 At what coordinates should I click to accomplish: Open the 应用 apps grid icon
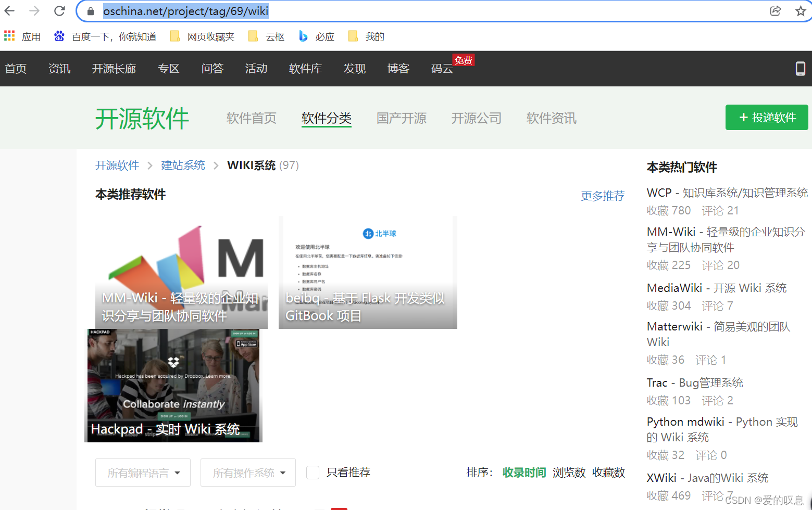9,36
